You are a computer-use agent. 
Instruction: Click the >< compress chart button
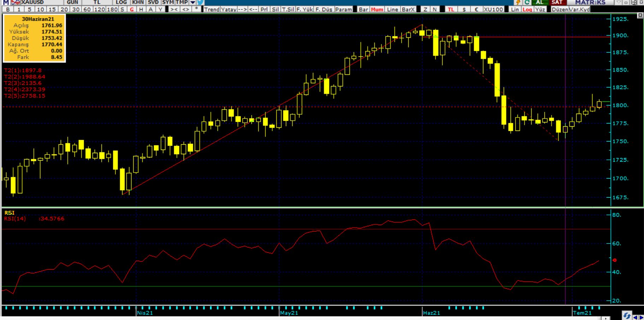pos(174,10)
